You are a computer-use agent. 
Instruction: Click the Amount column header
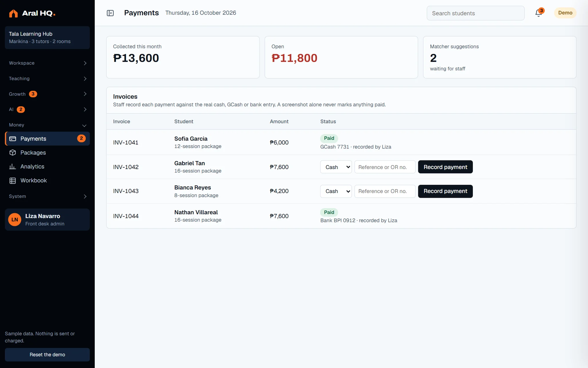coord(279,122)
